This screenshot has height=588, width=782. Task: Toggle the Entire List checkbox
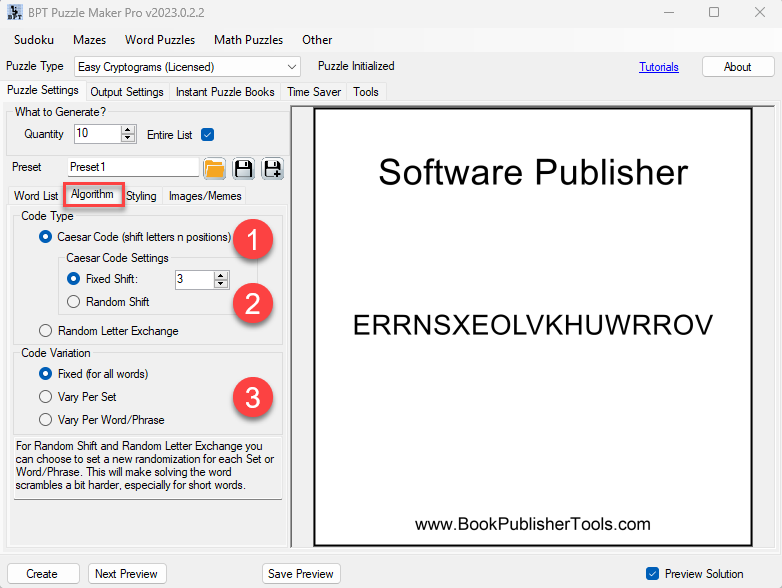pyautogui.click(x=208, y=134)
